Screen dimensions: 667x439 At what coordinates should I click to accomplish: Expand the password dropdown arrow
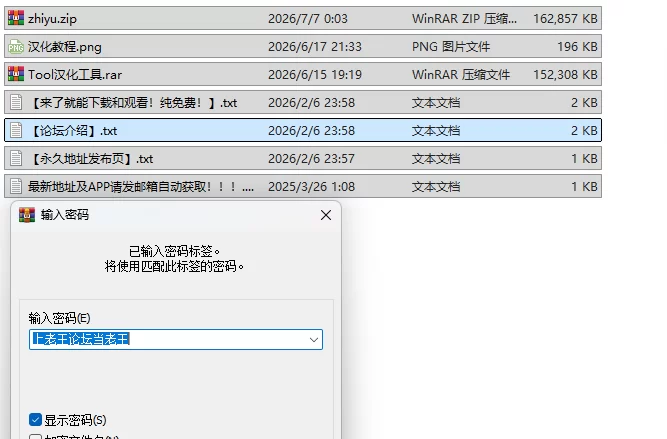click(314, 339)
